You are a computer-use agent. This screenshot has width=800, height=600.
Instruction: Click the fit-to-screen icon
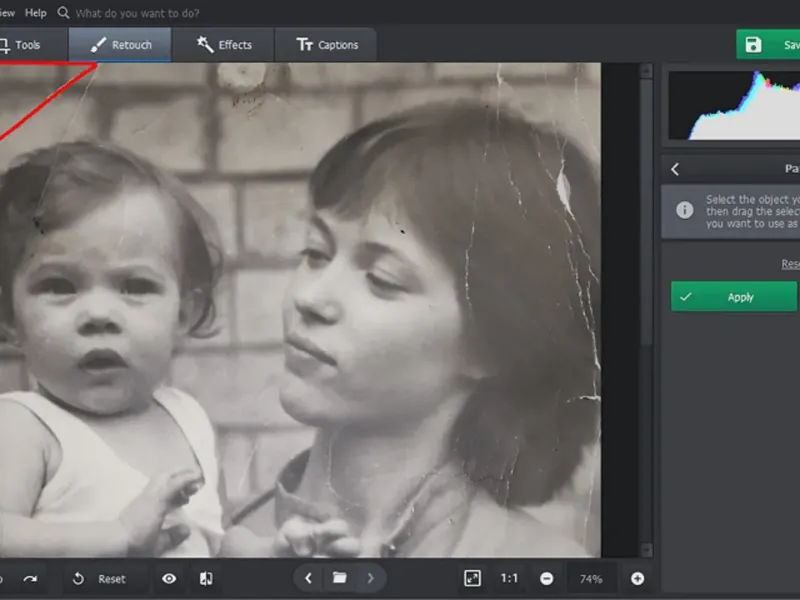(x=473, y=578)
